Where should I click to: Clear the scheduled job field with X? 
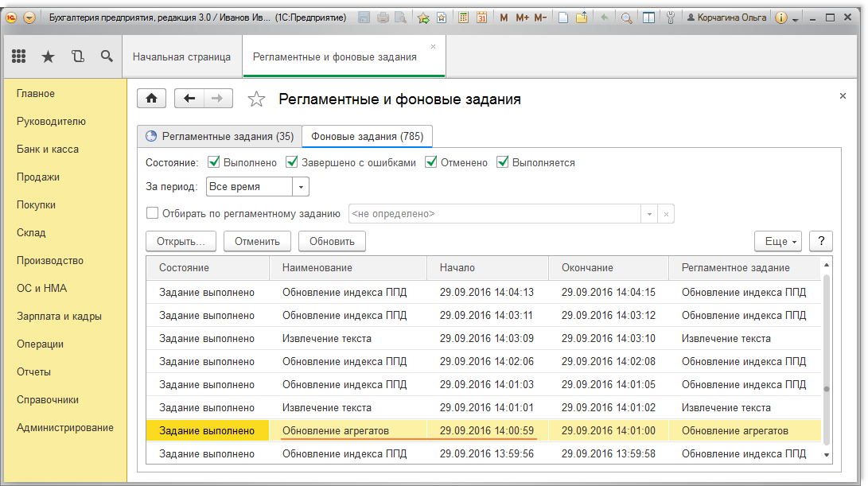[666, 214]
